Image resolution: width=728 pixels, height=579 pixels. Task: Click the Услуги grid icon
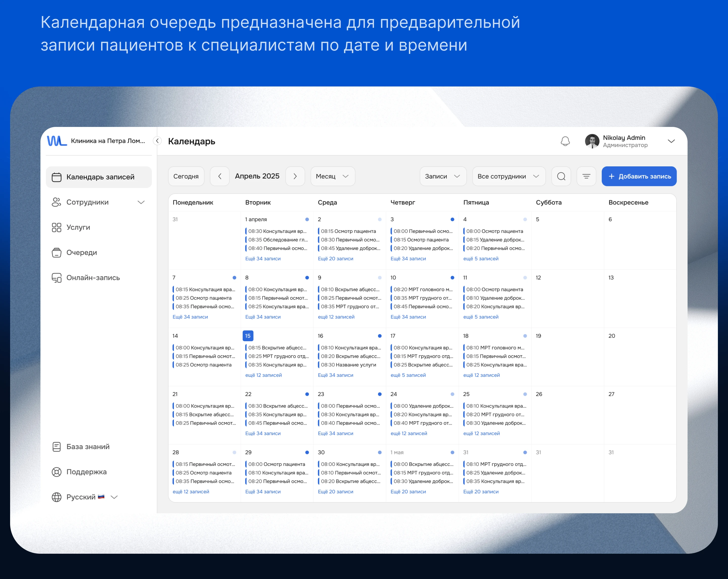click(57, 227)
